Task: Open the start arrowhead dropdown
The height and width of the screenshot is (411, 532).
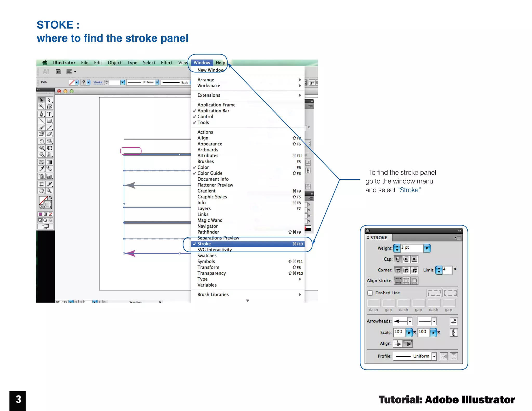Action: 410,321
